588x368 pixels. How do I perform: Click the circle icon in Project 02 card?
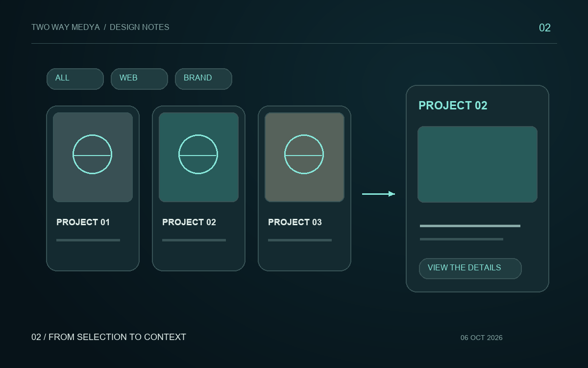click(x=198, y=154)
